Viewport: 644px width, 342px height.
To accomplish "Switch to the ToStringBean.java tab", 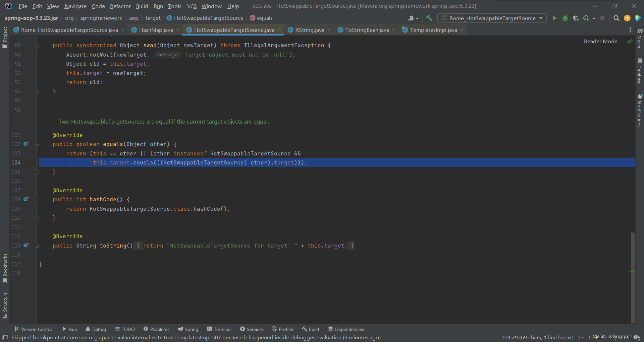I will click(367, 30).
